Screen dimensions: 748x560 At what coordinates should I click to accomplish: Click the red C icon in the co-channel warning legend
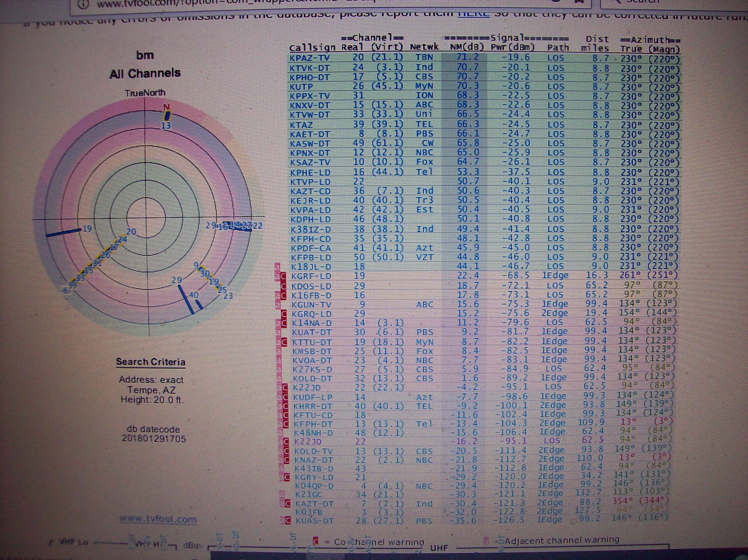(316, 541)
